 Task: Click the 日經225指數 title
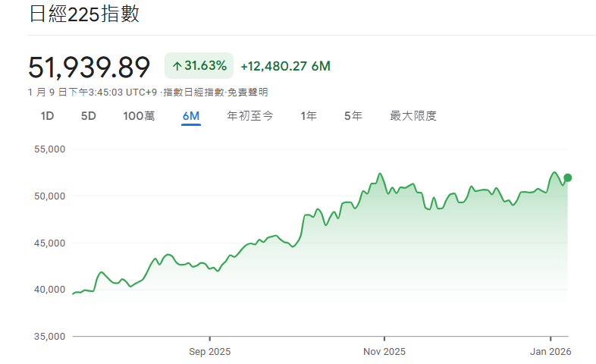click(x=84, y=14)
